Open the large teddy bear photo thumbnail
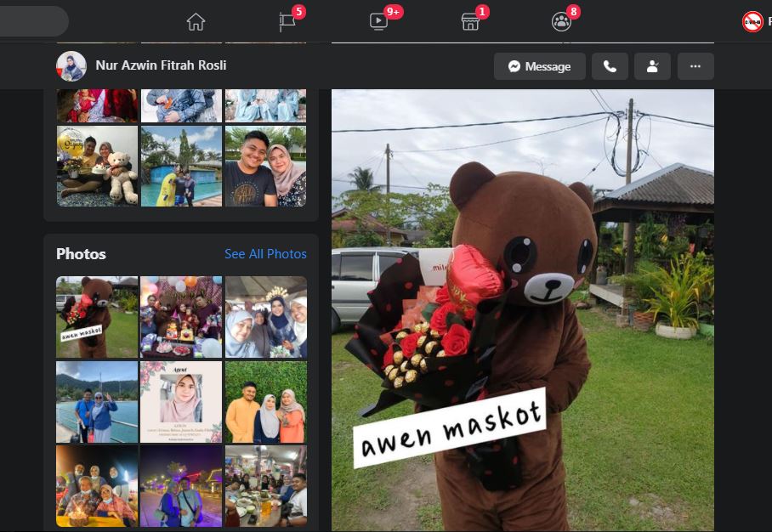This screenshot has height=532, width=772. pos(97,167)
